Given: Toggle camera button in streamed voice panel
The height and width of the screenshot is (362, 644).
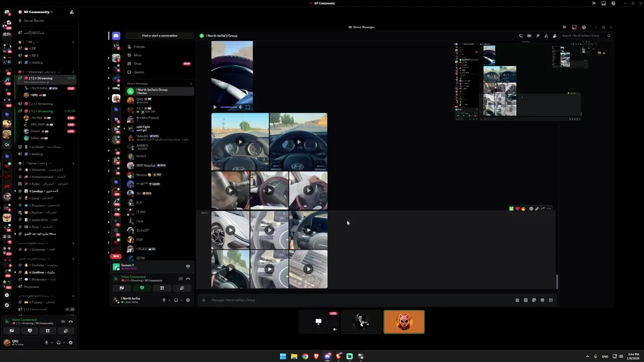Looking at the screenshot, I should coord(122,288).
